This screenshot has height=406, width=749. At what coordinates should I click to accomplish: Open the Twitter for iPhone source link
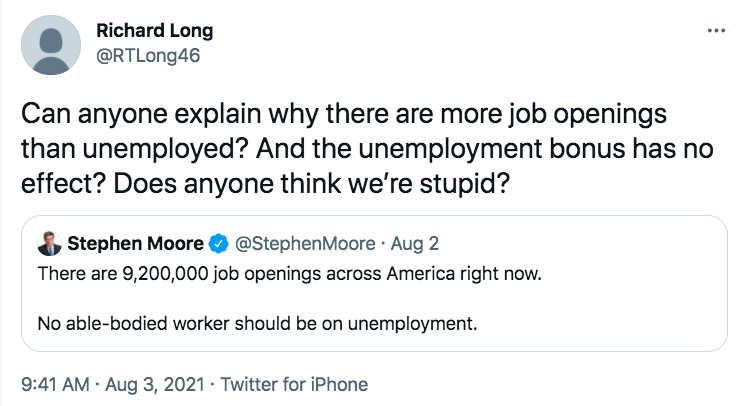coord(294,384)
